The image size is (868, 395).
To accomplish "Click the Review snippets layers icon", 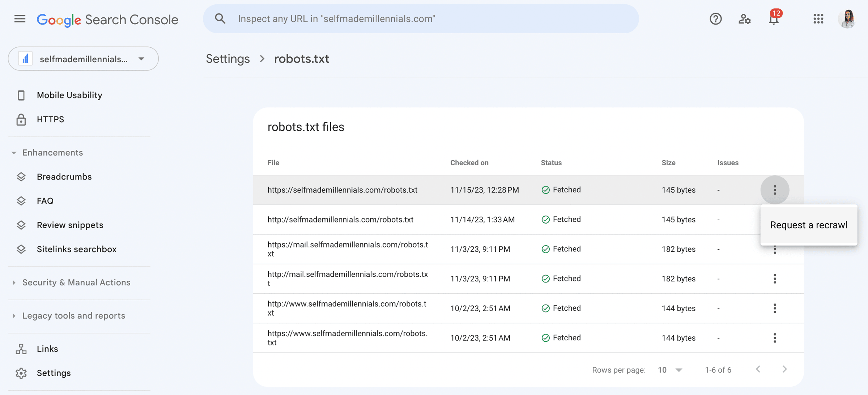I will (21, 225).
